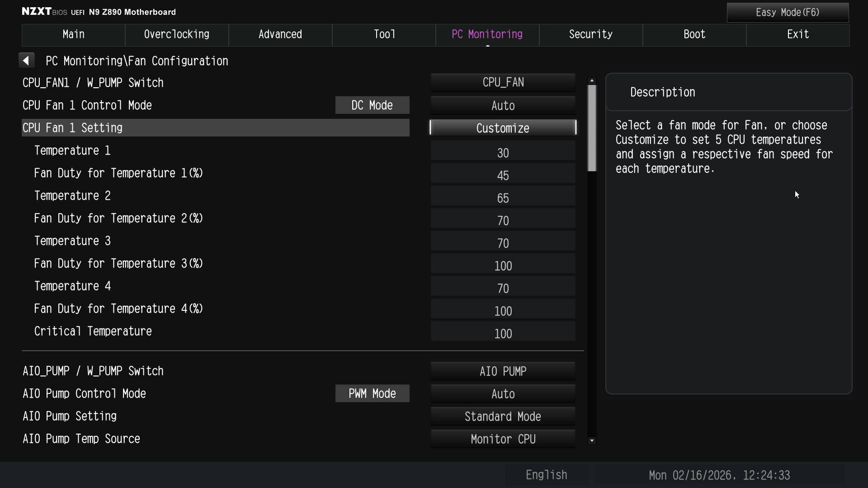The width and height of the screenshot is (868, 488).
Task: Switch to Easy Mode (F6)
Action: click(x=788, y=13)
